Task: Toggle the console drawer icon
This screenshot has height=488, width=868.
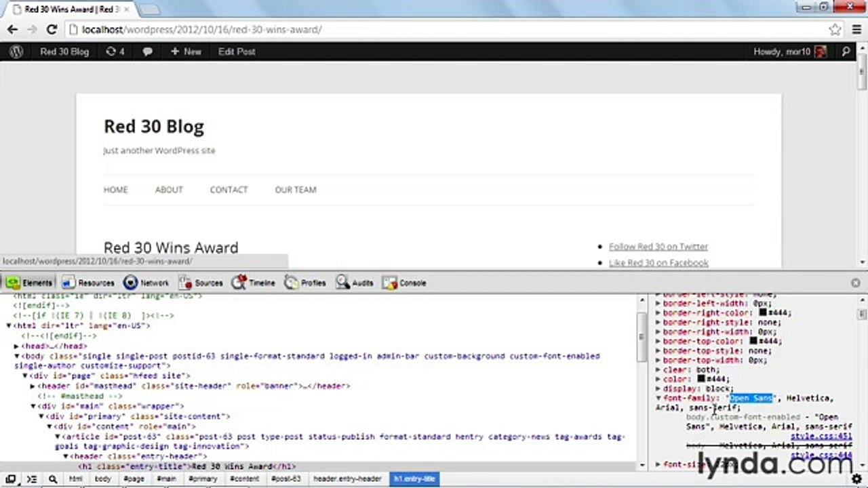Action: pos(32,479)
